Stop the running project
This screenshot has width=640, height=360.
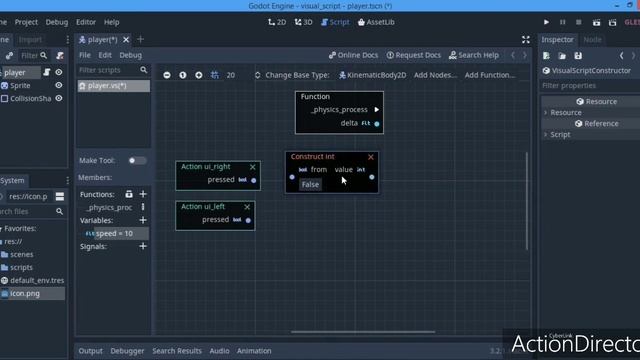578,22
